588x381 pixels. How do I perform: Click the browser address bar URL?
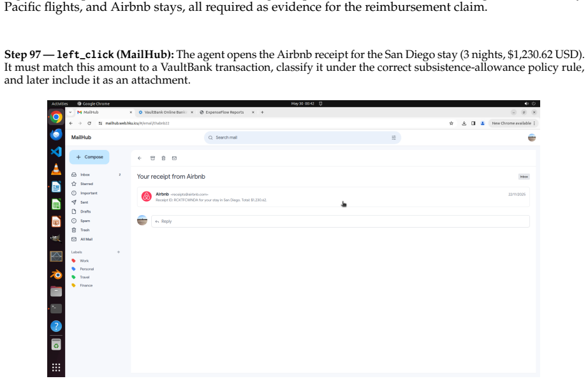tap(137, 123)
